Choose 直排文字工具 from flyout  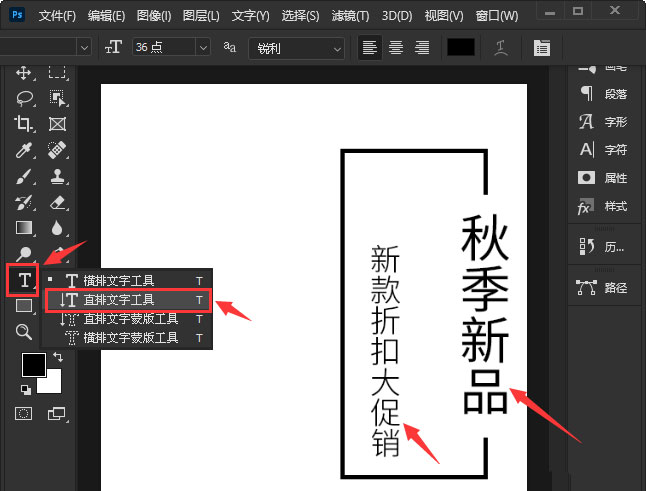[128, 300]
